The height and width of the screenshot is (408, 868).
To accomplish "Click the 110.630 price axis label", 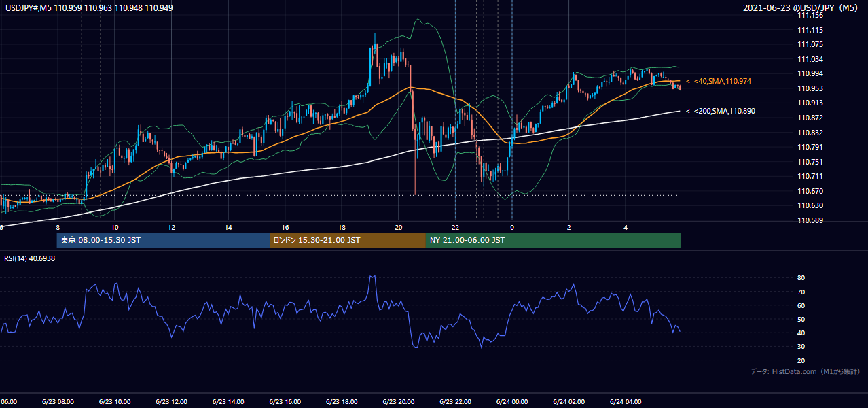I will [810, 205].
